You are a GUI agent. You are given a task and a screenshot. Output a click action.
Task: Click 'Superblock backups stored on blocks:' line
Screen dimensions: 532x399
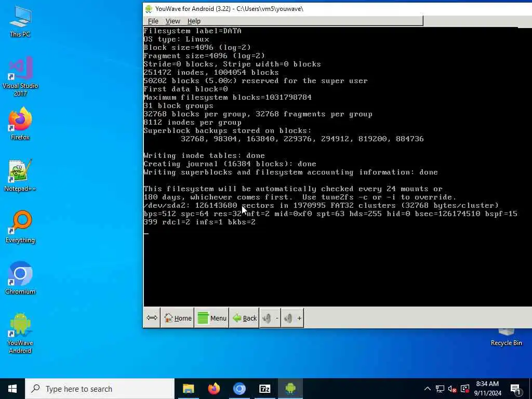228,130
